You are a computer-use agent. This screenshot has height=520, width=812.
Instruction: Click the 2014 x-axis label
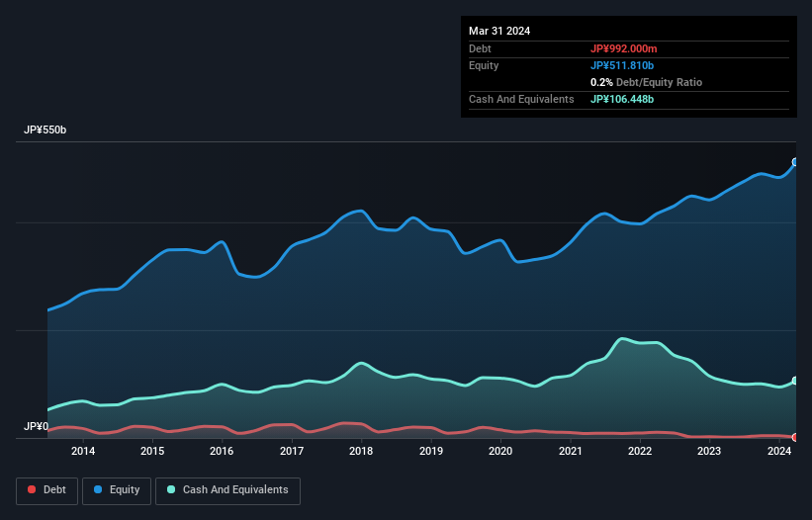coord(83,452)
